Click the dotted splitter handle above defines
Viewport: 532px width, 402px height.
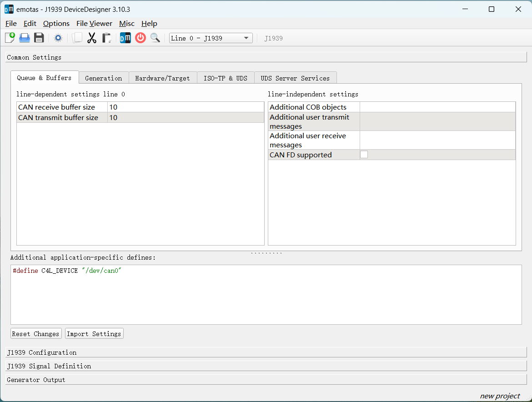click(x=266, y=253)
